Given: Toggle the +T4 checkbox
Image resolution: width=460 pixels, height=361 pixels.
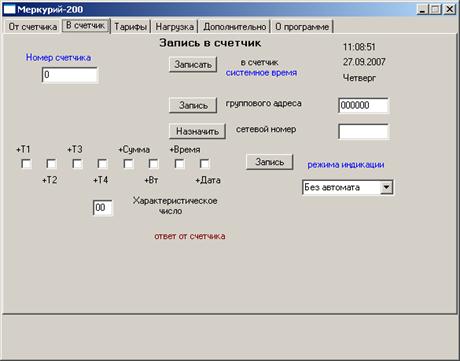Looking at the screenshot, I should coord(103,164).
